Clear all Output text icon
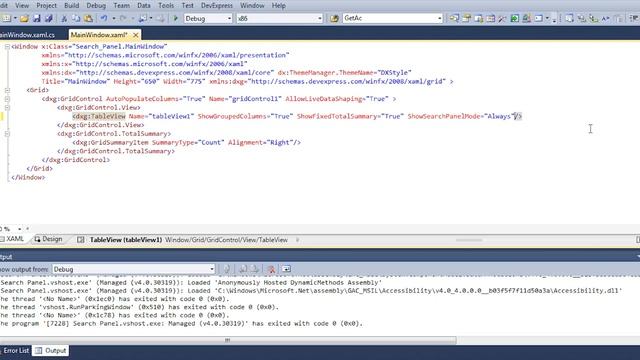The width and height of the screenshot is (640, 360). [x=271, y=269]
